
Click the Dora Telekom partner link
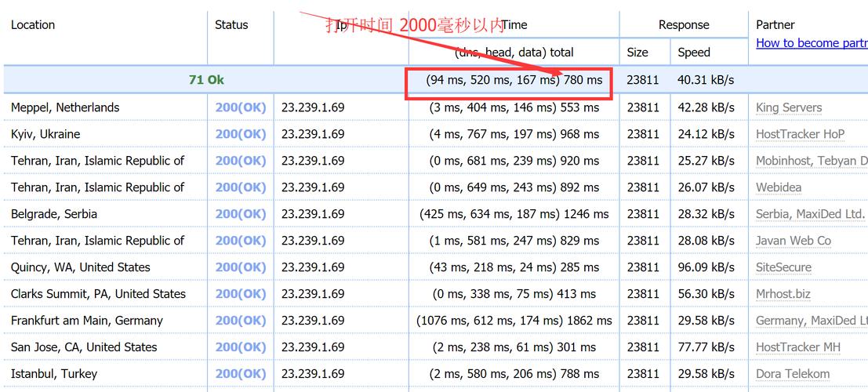792,374
